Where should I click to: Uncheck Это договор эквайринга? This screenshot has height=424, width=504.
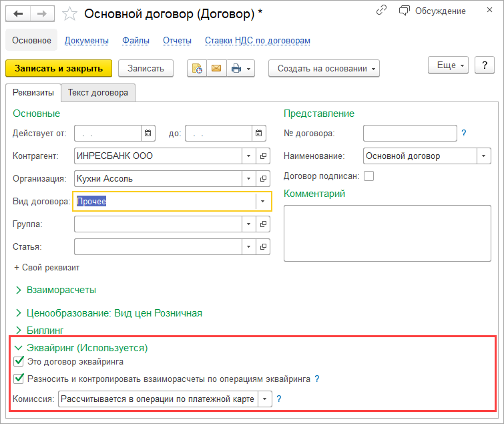(x=19, y=361)
